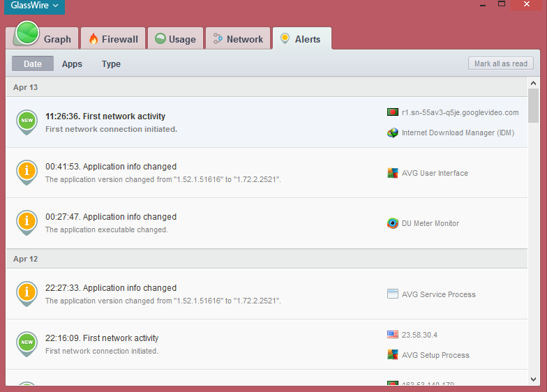Minimize the GlassWire window
Image resolution: width=547 pixels, height=392 pixels.
click(483, 4)
